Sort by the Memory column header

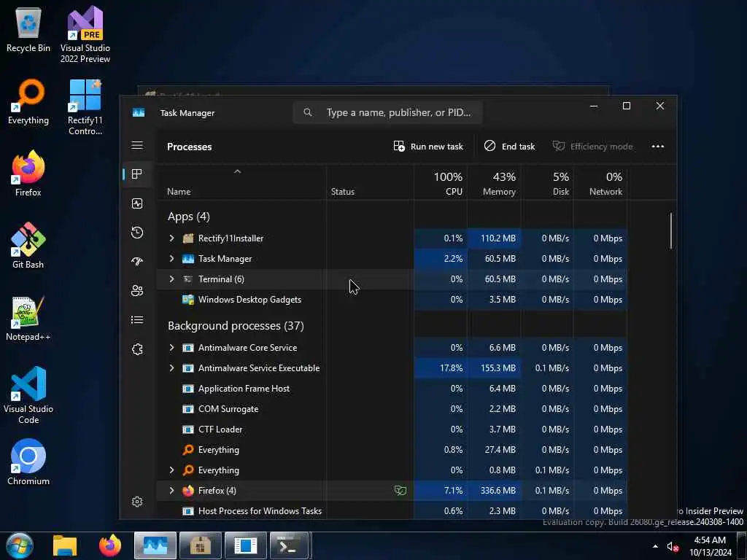tap(494, 184)
